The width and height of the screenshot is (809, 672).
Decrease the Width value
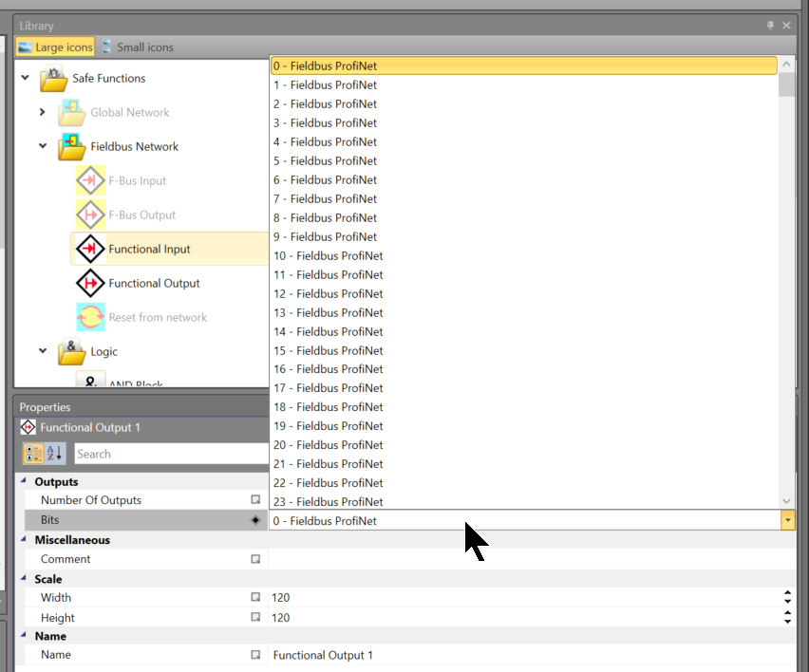click(787, 602)
